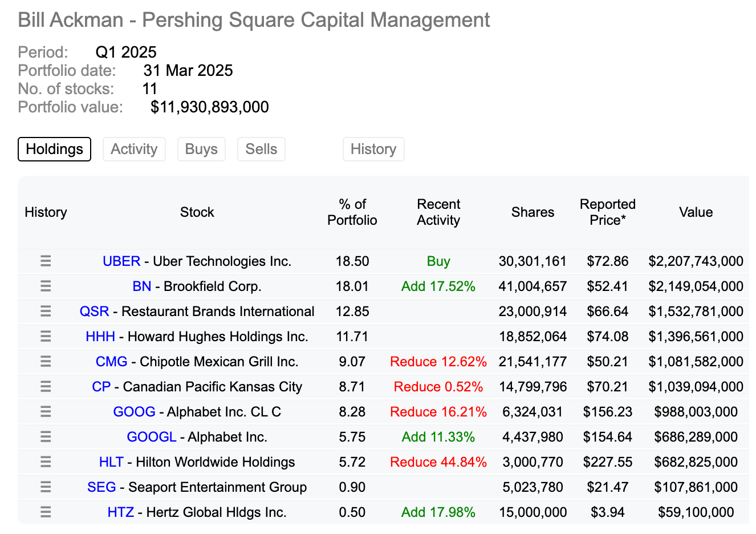Click the Reduce 16.21% activity cell
Viewport: 756px width, 534px height.
(438, 412)
